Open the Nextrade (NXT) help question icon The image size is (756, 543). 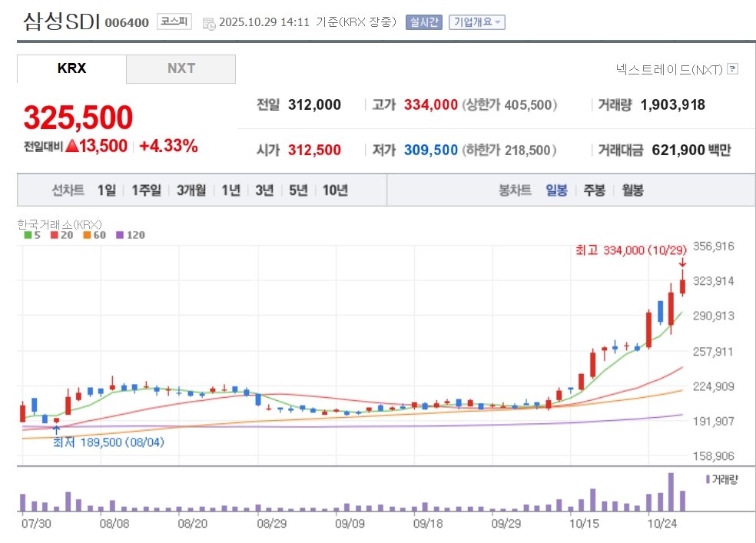point(732,69)
